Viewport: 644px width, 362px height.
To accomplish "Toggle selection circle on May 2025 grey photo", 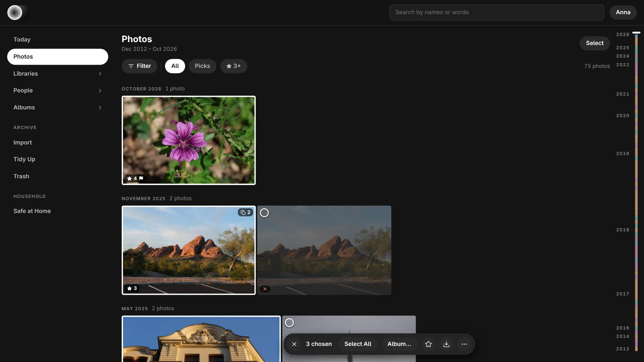I will point(289,323).
